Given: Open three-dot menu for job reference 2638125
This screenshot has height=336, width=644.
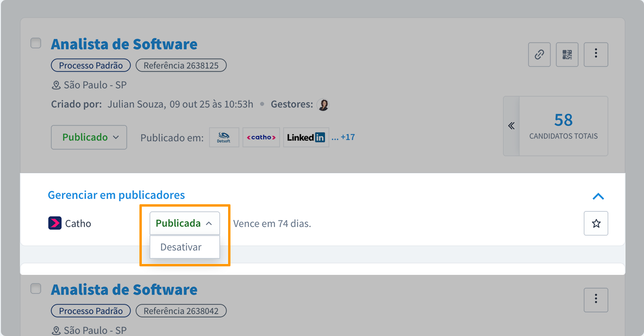Looking at the screenshot, I should point(596,54).
